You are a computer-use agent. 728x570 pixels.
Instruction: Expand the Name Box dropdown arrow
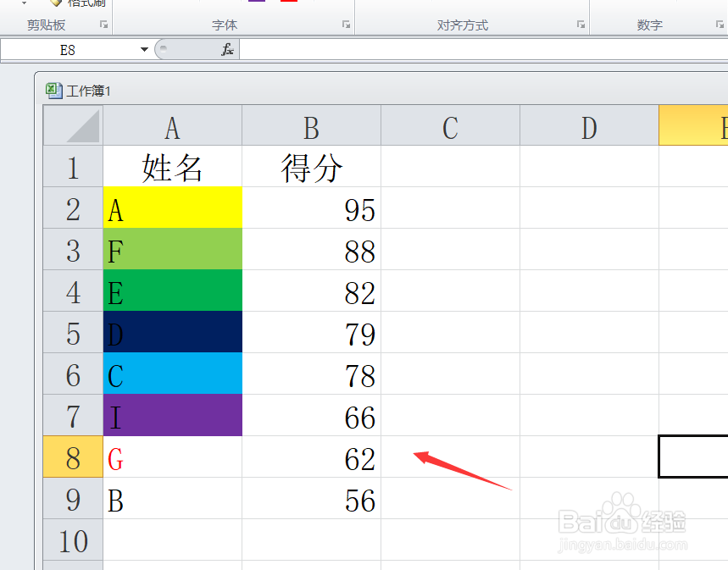pyautogui.click(x=144, y=49)
